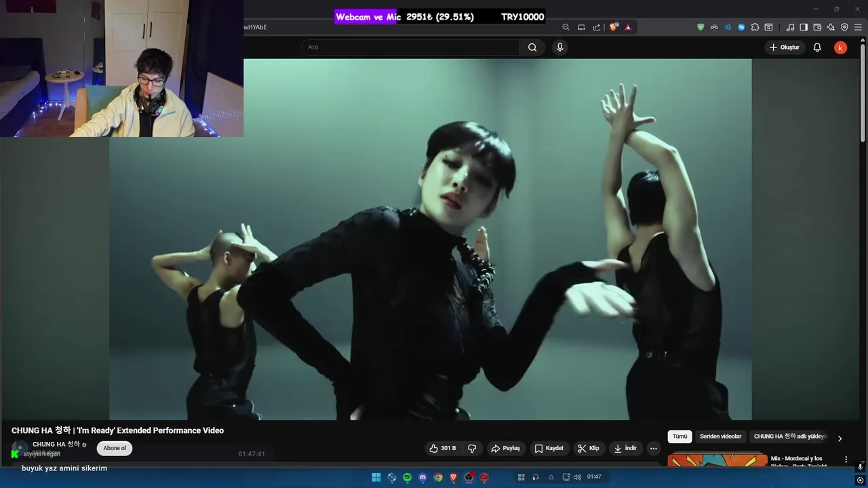Open the account avatar menu

tap(840, 47)
